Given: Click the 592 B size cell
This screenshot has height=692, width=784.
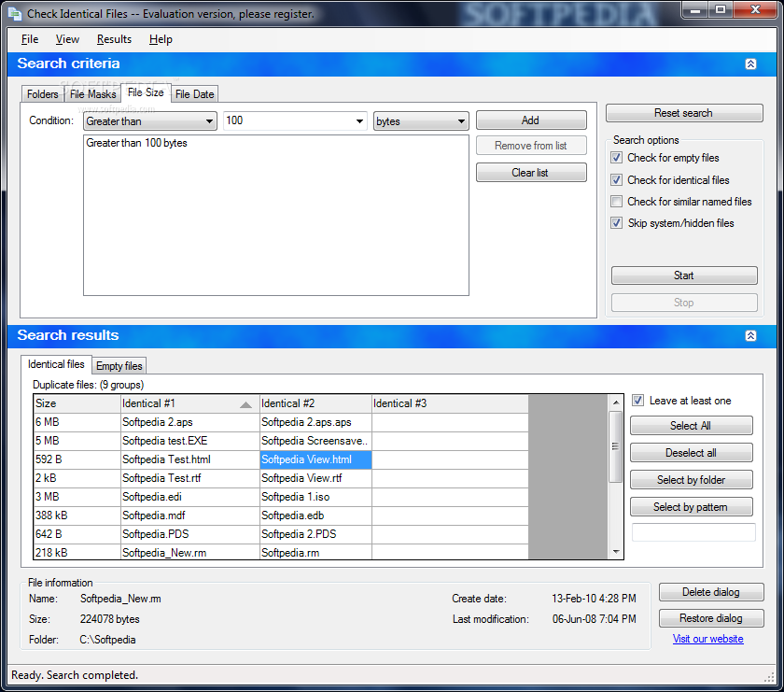Looking at the screenshot, I should (x=77, y=459).
